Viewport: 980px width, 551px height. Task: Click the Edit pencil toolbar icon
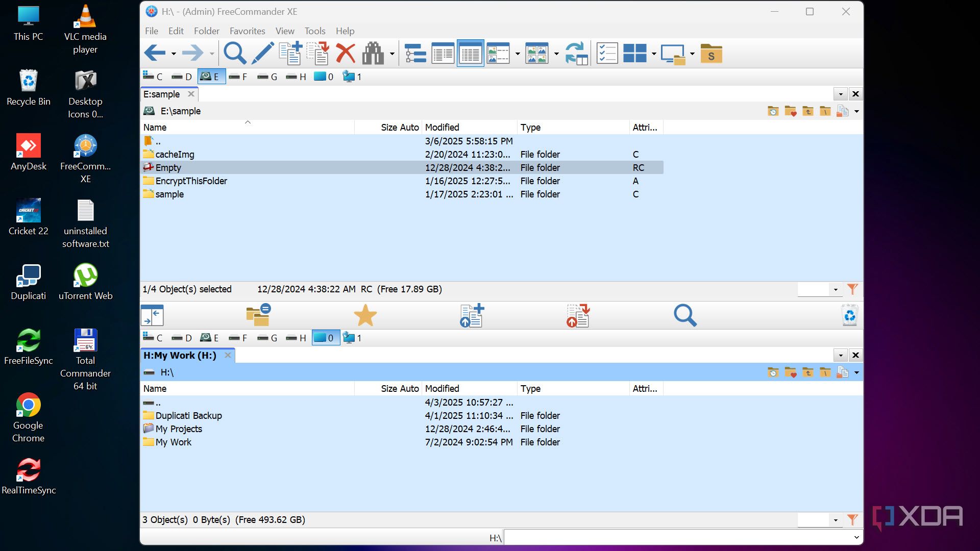tap(263, 53)
